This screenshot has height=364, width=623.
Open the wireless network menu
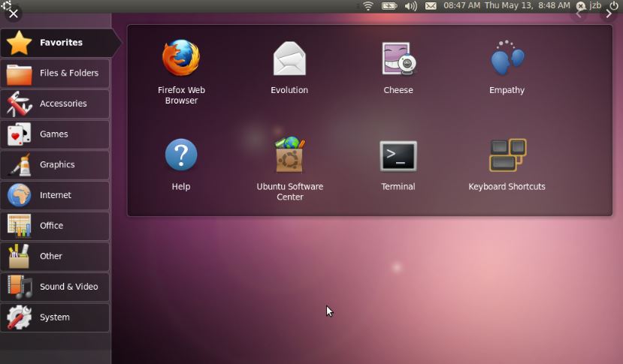[368, 6]
